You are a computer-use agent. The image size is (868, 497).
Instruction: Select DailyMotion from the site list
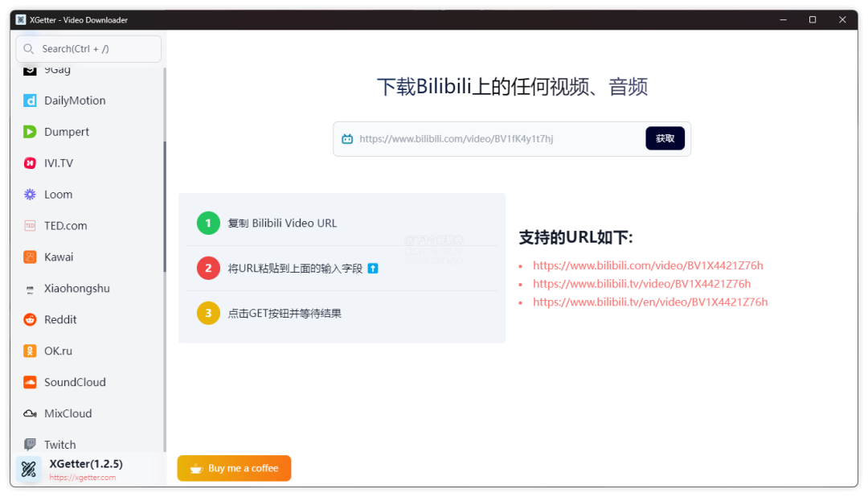click(88, 101)
